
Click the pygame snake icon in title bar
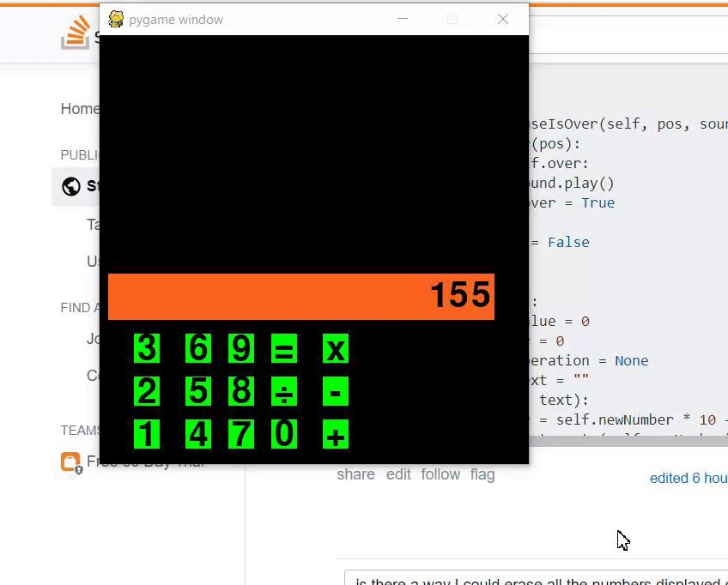pos(116,19)
